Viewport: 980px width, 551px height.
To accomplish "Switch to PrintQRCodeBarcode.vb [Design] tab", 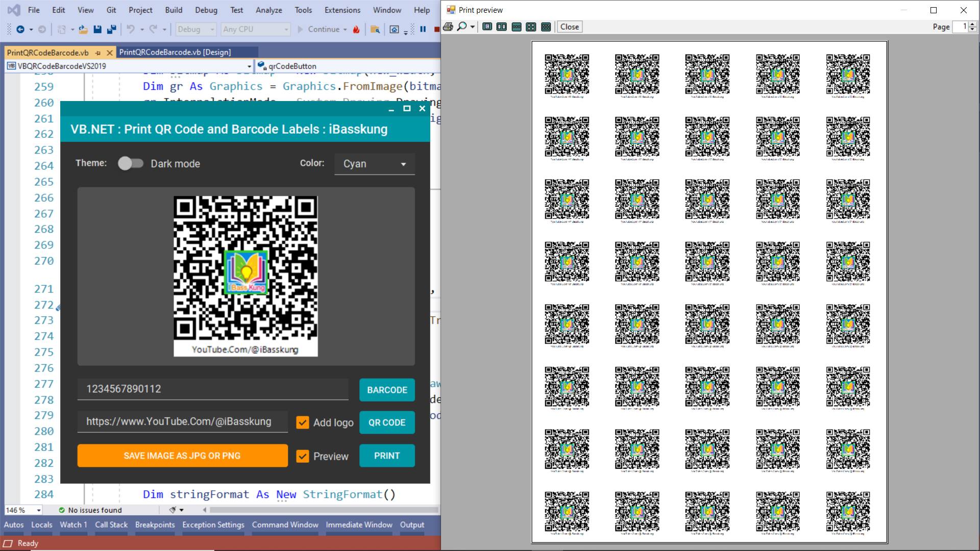I will (175, 52).
